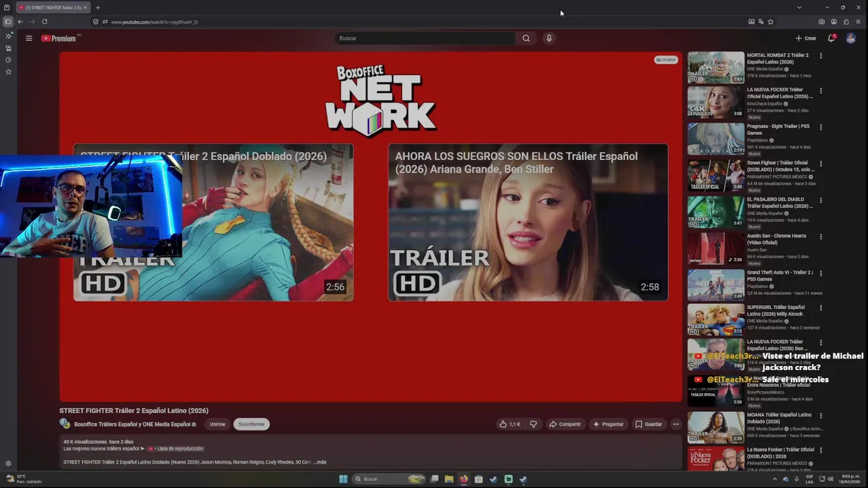Screen dimensions: 868x488
Task: Open options for Grand Theft Auto VI video
Action: click(x=821, y=273)
